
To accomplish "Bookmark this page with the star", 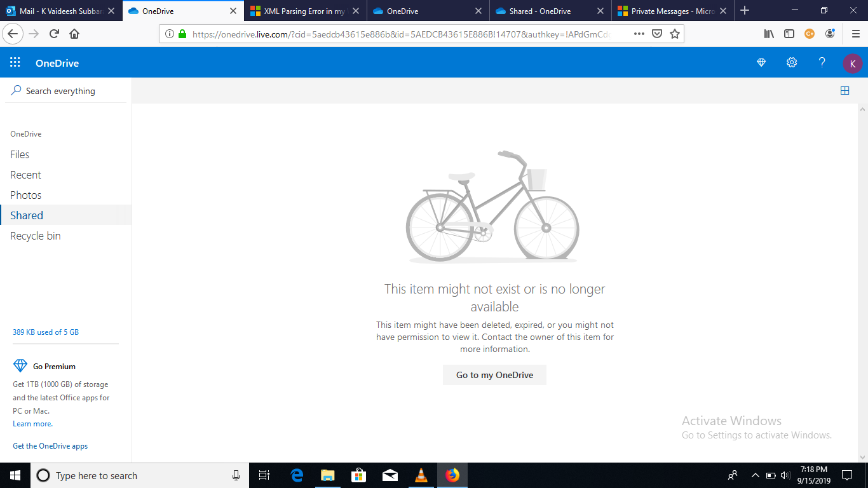I will point(675,34).
